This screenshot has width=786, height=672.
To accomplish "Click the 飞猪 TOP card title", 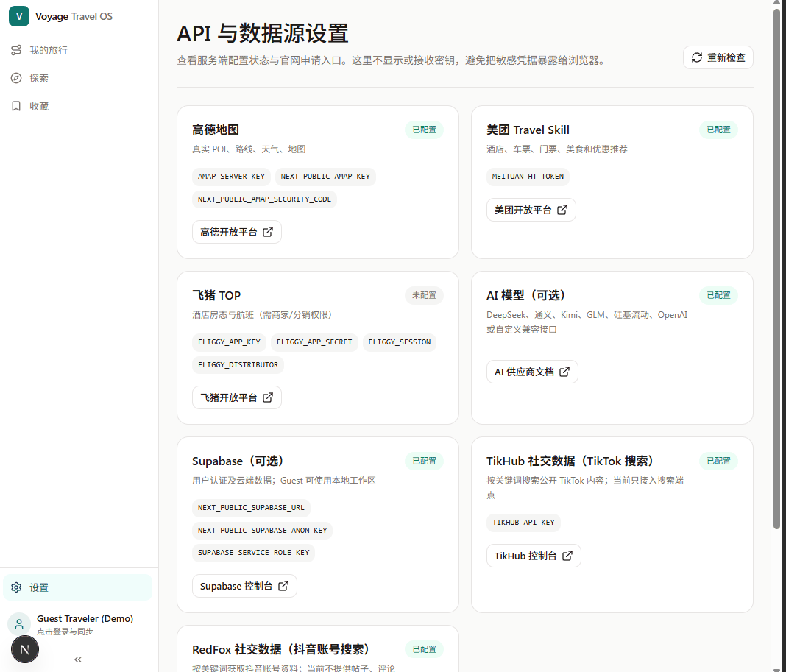I will point(216,295).
